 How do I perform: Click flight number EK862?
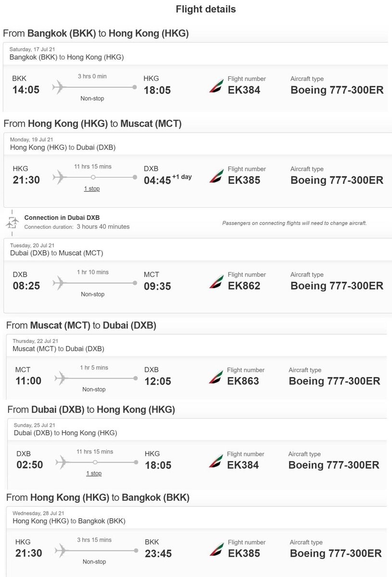[244, 286]
